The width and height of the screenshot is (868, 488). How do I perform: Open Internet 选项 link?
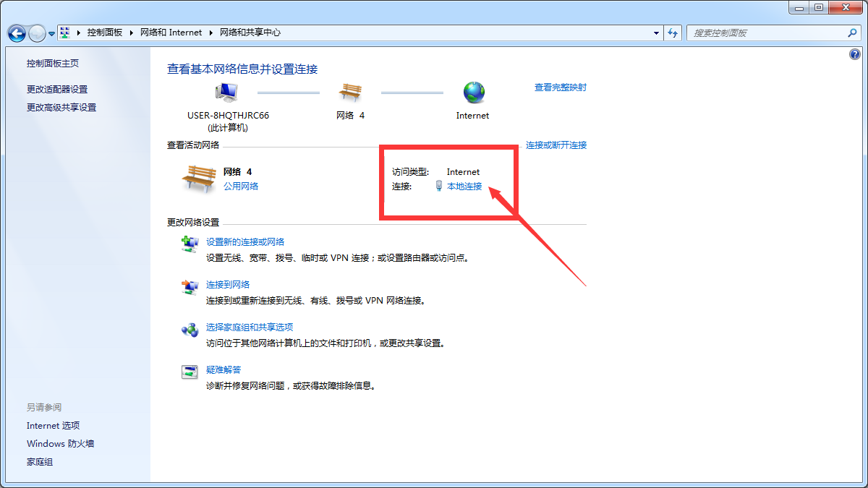click(x=54, y=426)
